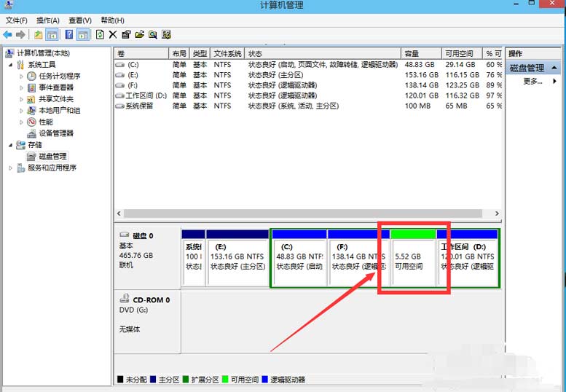Expand the 任务计划程序 tree node

coord(22,76)
